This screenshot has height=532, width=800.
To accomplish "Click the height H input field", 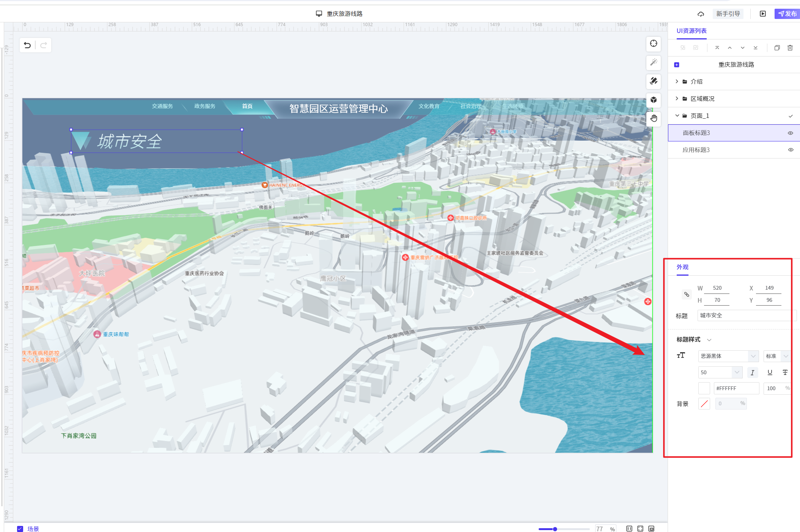I will pos(717,300).
